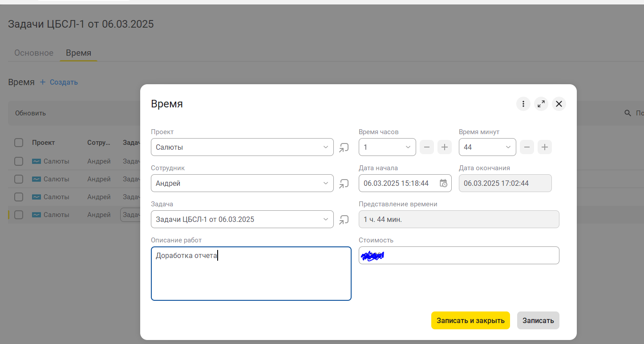Screen dimensions: 644x344
Task: Expand the Сотрудник dropdown
Action: [x=325, y=183]
